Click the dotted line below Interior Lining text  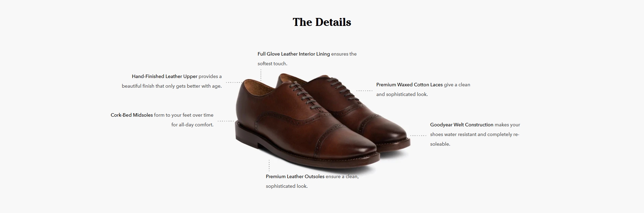pos(261,75)
